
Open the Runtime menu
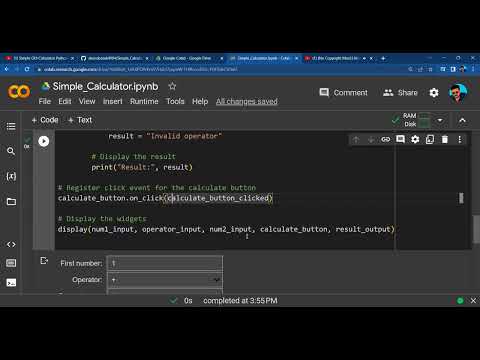tap(144, 101)
